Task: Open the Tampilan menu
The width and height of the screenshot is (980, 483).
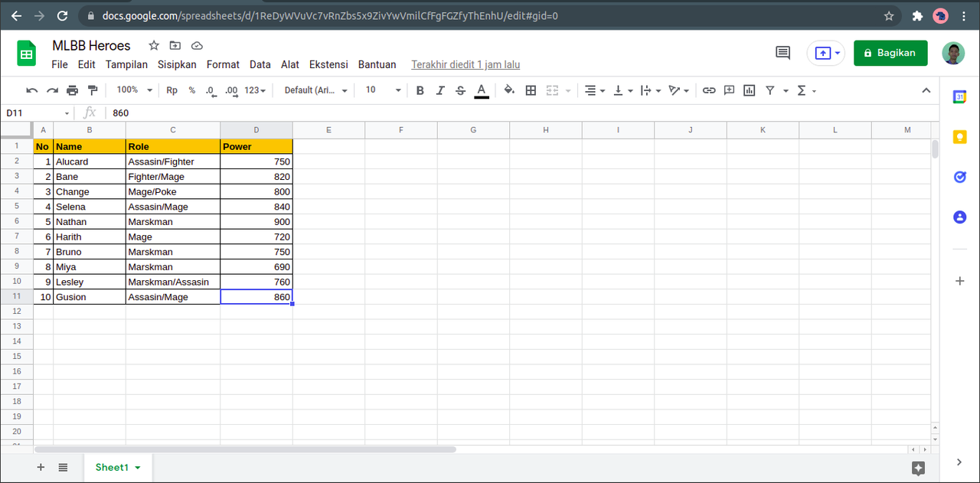Action: coord(126,64)
